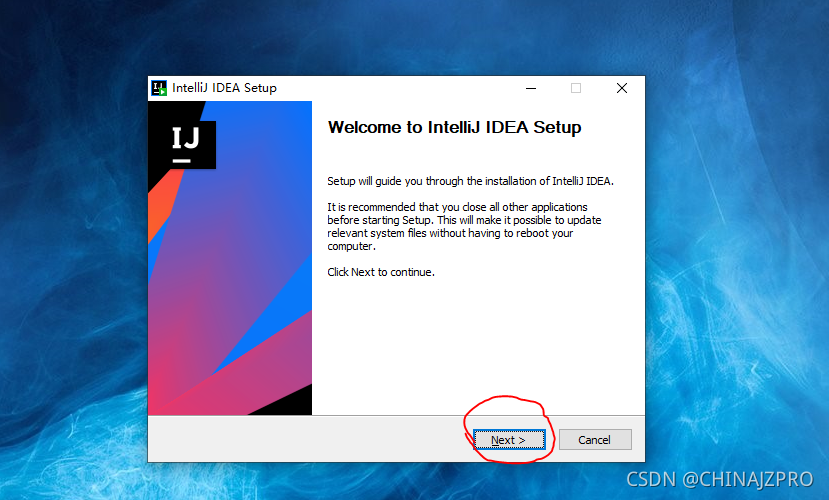The width and height of the screenshot is (829, 500).
Task: Click the Next > button
Action: click(x=509, y=440)
